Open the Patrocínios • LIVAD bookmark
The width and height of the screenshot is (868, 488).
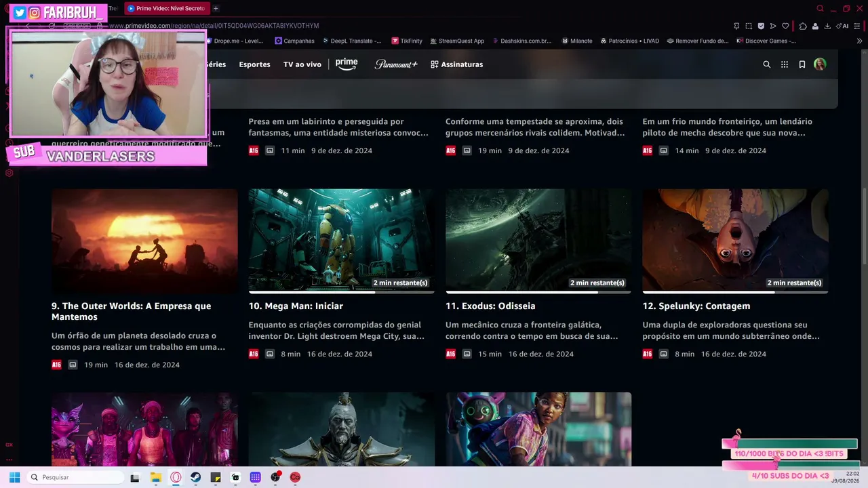pos(629,41)
